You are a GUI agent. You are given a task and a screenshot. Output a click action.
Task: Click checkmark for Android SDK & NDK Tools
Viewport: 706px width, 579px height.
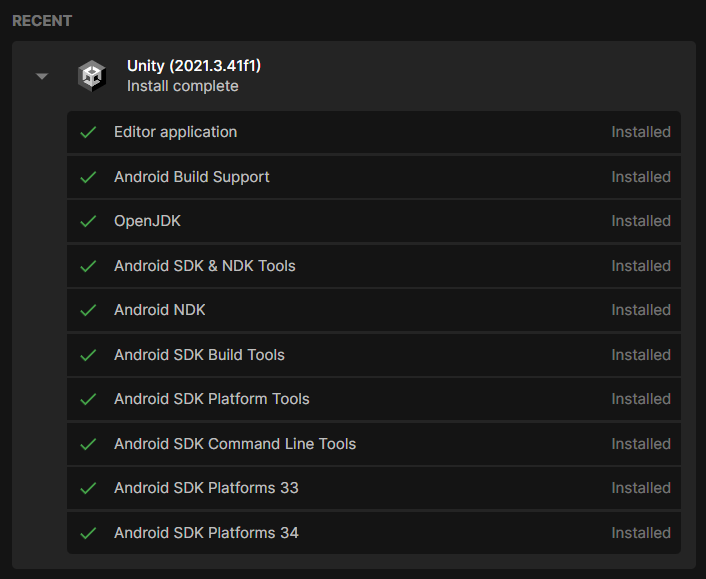[x=88, y=266]
